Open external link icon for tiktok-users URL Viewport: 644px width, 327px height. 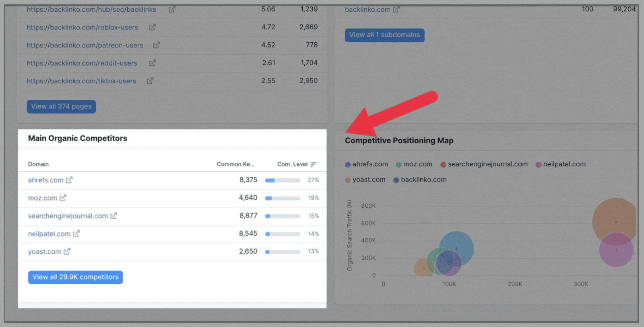(x=150, y=81)
